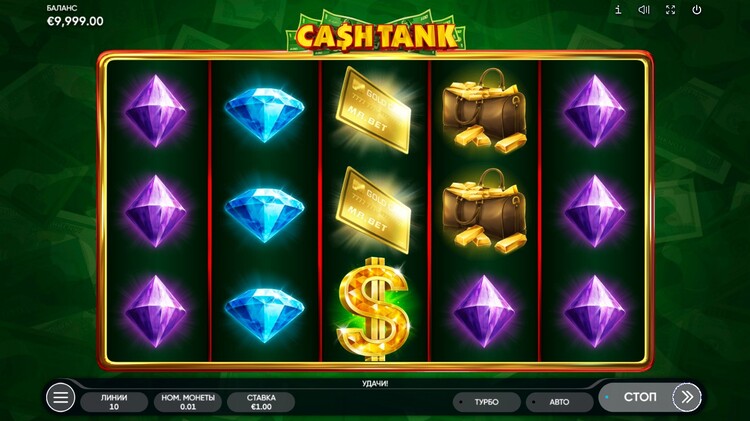The height and width of the screenshot is (421, 750).
Task: Open the Линии selector
Action: (x=114, y=402)
